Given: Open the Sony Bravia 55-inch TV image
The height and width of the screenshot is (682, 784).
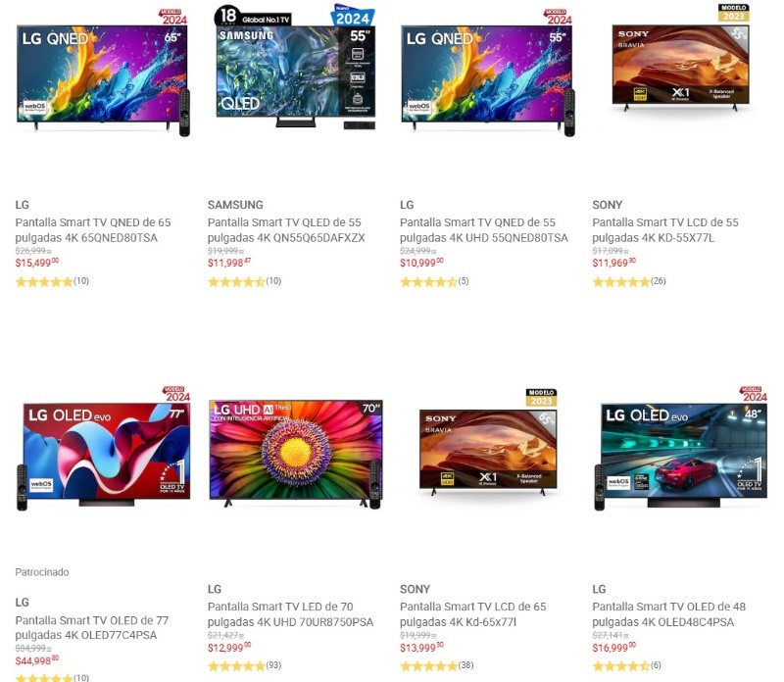Looking at the screenshot, I should click(680, 58).
